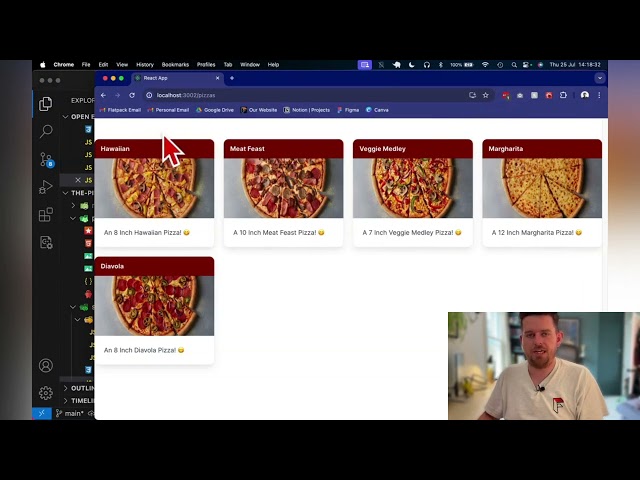Go back in Chrome
The height and width of the screenshot is (480, 640).
[103, 95]
